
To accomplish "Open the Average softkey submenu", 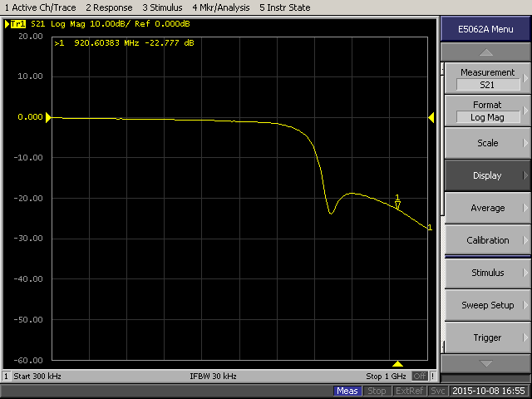I will (487, 208).
